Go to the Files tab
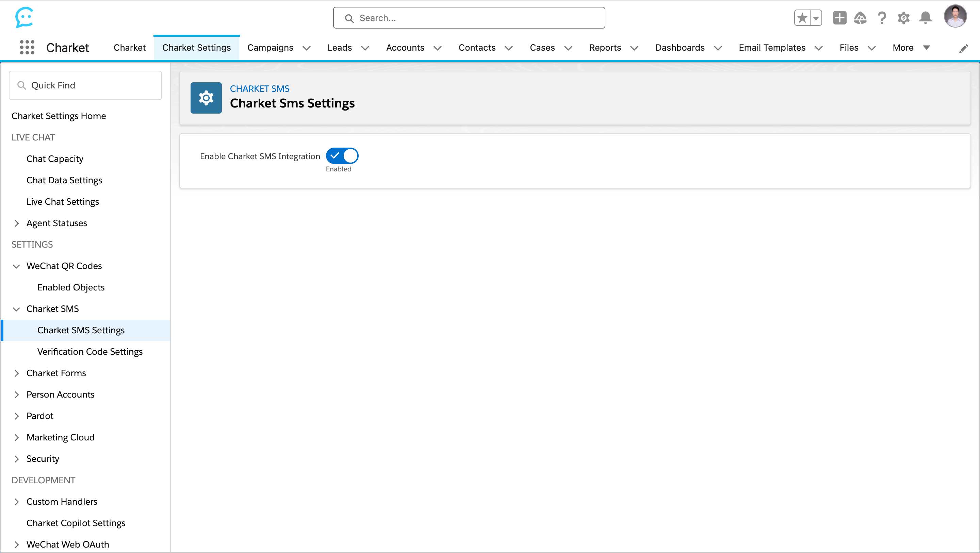Viewport: 980px width, 553px height. [849, 48]
